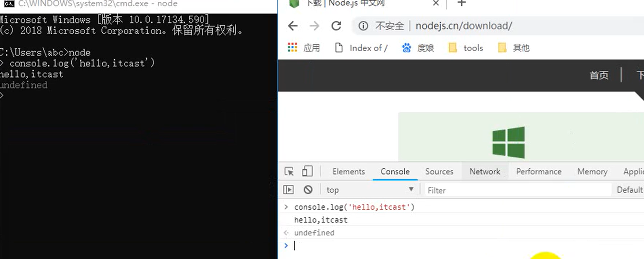Open the Index of / bookmark
The width and height of the screenshot is (644, 259).
(x=361, y=48)
